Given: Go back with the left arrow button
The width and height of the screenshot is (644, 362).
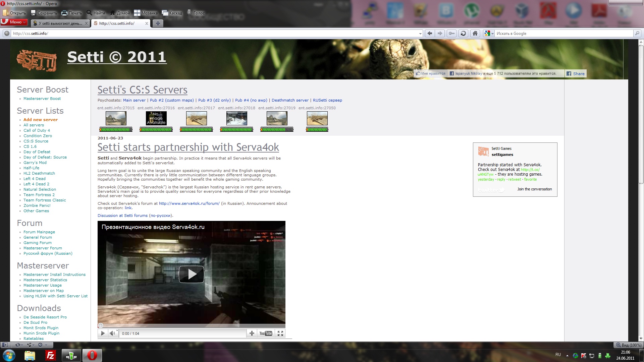Looking at the screenshot, I should pyautogui.click(x=430, y=34).
